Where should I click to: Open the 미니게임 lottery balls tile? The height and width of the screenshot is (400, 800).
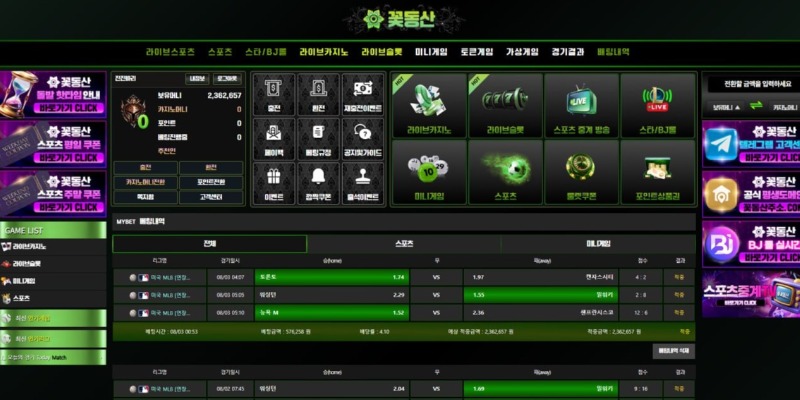[429, 172]
